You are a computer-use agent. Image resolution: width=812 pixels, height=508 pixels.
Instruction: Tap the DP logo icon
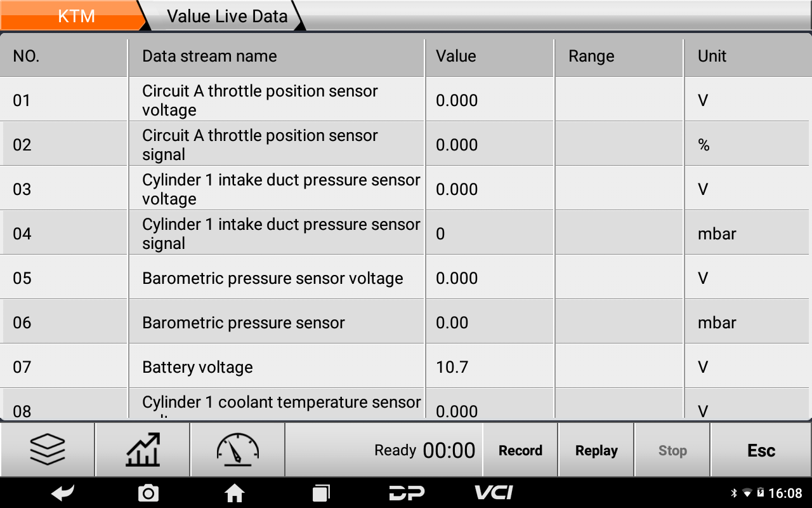tap(407, 493)
